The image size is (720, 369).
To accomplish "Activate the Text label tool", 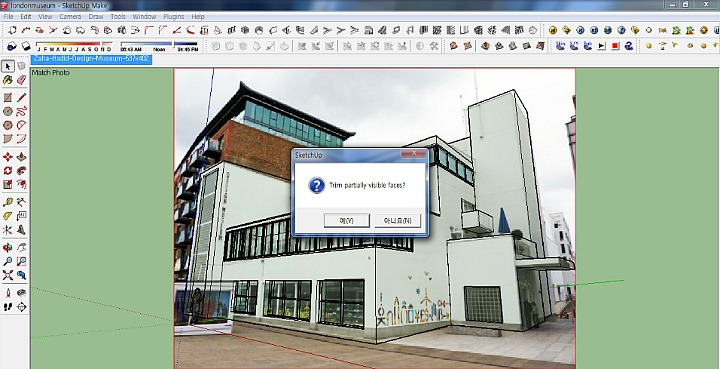I will click(x=21, y=216).
